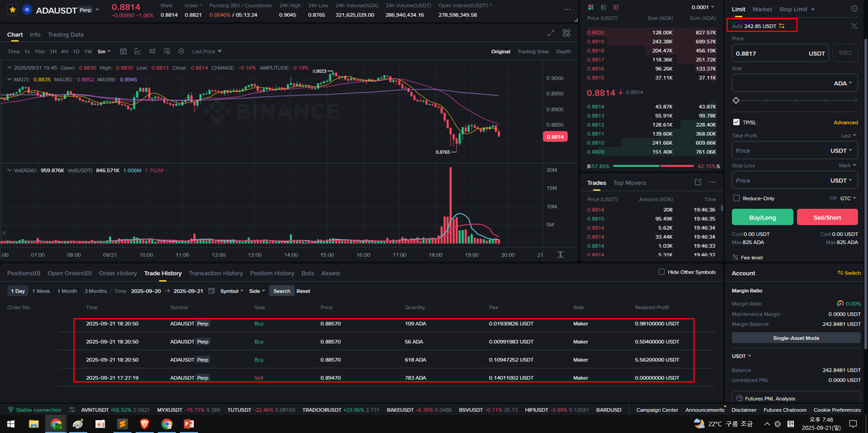Click the transfer arrows next to Avbl balance
The width and height of the screenshot is (868, 433).
point(781,26)
